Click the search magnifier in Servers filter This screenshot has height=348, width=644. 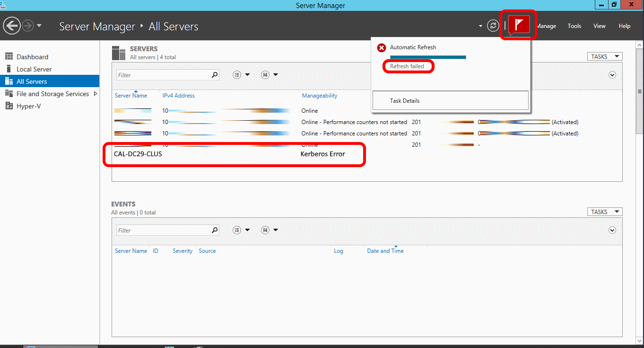214,75
